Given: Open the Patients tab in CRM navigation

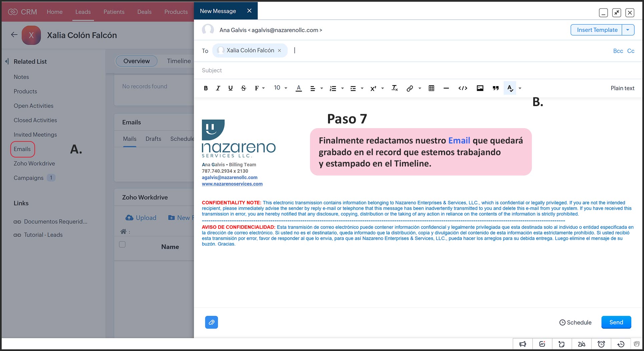Looking at the screenshot, I should coord(114,12).
